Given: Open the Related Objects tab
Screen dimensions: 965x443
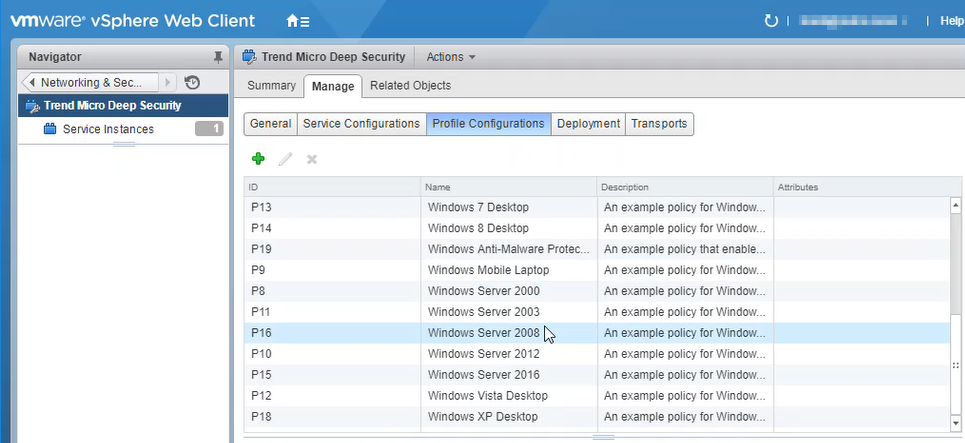Looking at the screenshot, I should 410,86.
